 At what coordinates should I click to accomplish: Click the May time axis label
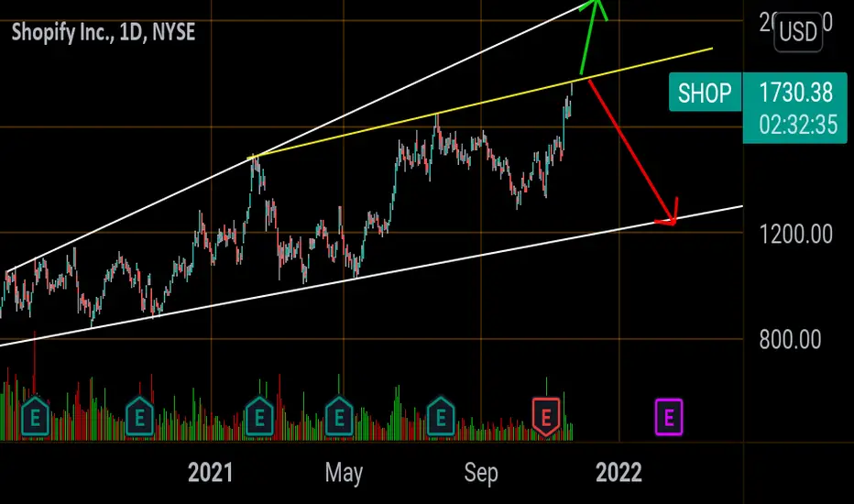tap(344, 473)
